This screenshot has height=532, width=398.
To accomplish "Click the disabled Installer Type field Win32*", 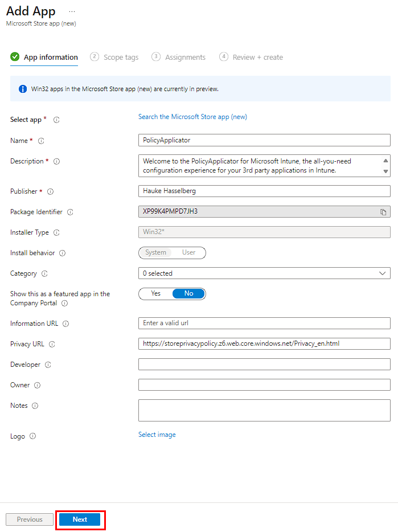I will (x=264, y=232).
